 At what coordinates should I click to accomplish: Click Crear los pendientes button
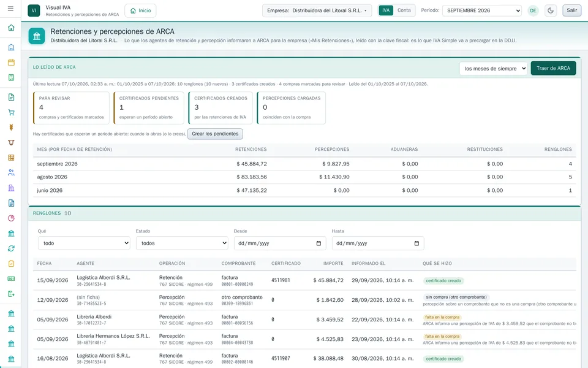coord(215,134)
